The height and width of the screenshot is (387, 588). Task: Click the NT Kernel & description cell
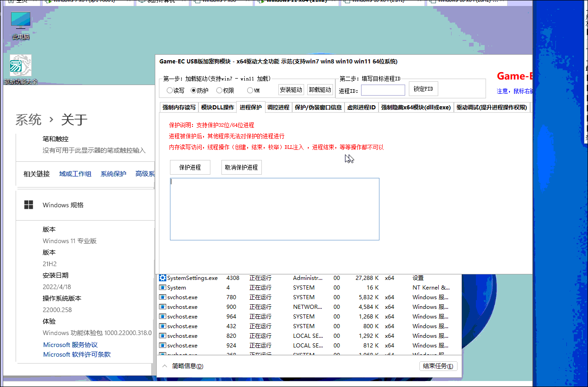tap(431, 288)
